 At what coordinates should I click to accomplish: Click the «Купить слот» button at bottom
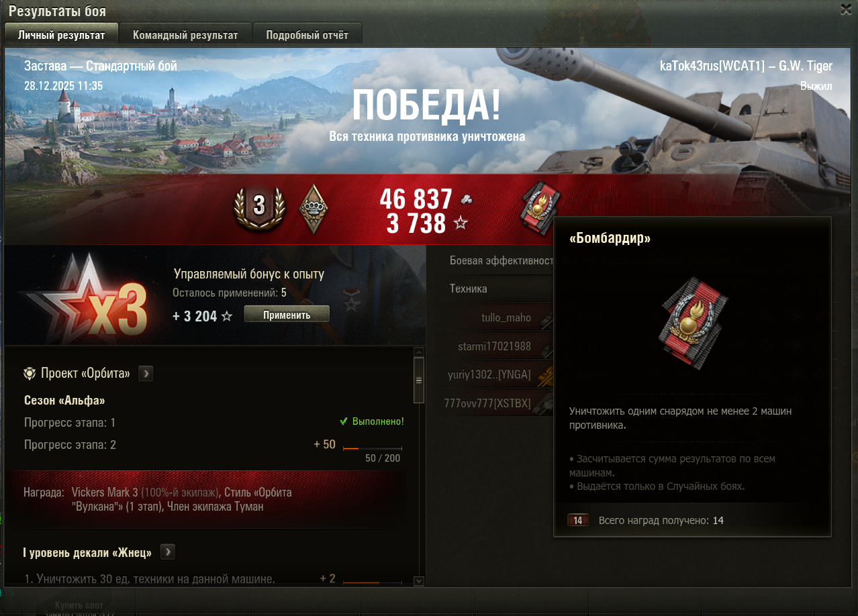79,605
